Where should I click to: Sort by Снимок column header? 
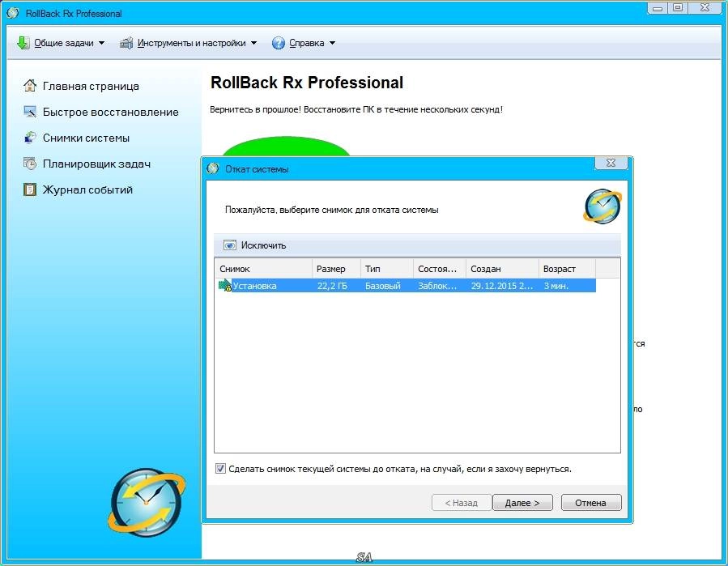263,269
